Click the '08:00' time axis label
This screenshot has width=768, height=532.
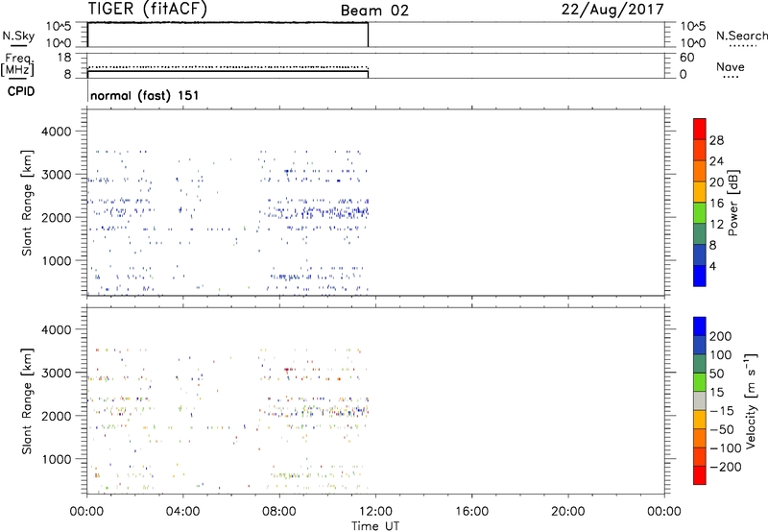click(279, 512)
